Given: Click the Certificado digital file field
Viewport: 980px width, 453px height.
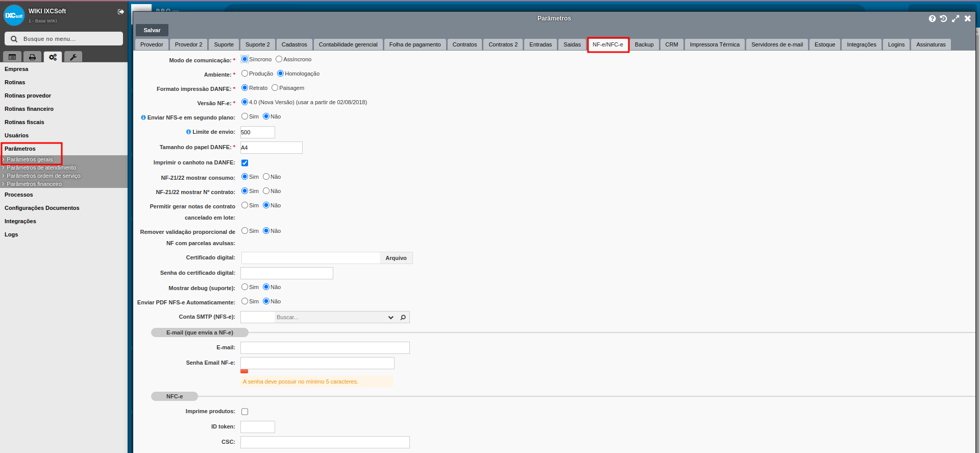Looking at the screenshot, I should tap(310, 258).
